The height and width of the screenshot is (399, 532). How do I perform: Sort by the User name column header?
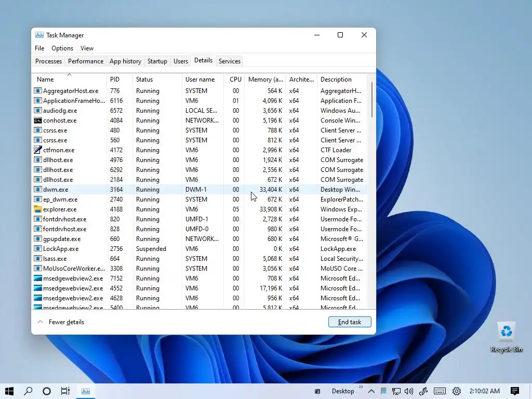pyautogui.click(x=203, y=79)
